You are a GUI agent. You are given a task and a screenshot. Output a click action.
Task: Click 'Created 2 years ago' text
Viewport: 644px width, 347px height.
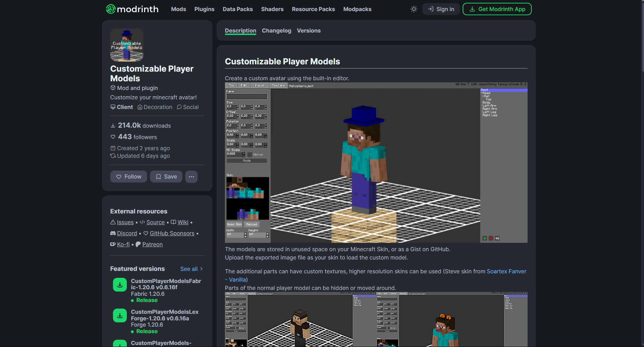point(143,148)
